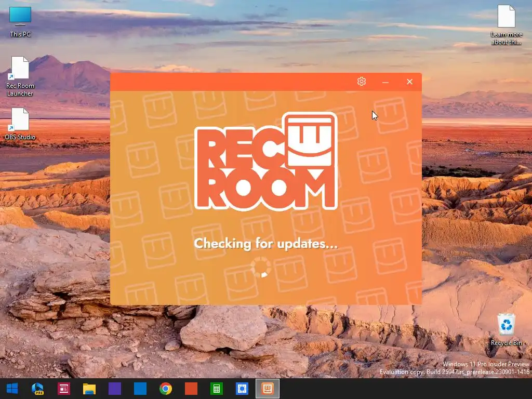
Task: Click the 'Checking for updates...' text
Action: 265,244
